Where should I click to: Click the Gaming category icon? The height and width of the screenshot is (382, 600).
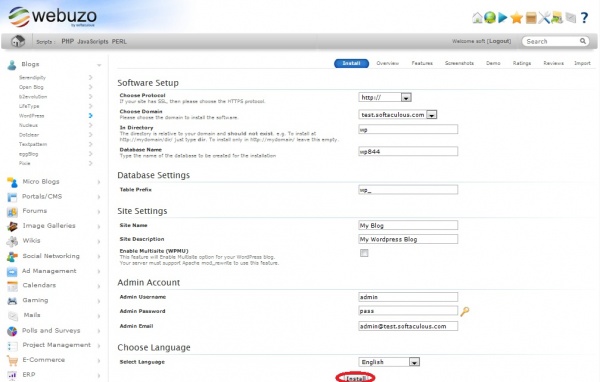click(x=12, y=301)
